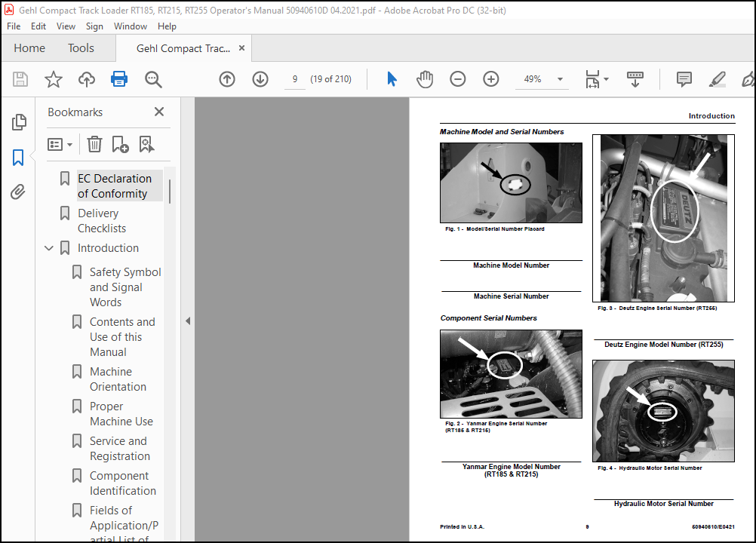Open Fields of Application bookmark
This screenshot has height=543, width=756.
(124, 523)
